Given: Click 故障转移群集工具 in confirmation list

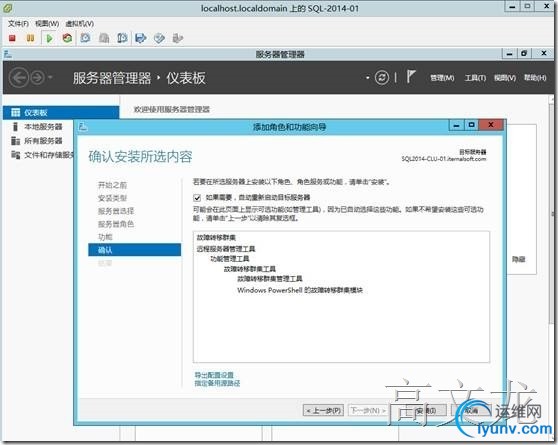Looking at the screenshot, I should [x=249, y=269].
